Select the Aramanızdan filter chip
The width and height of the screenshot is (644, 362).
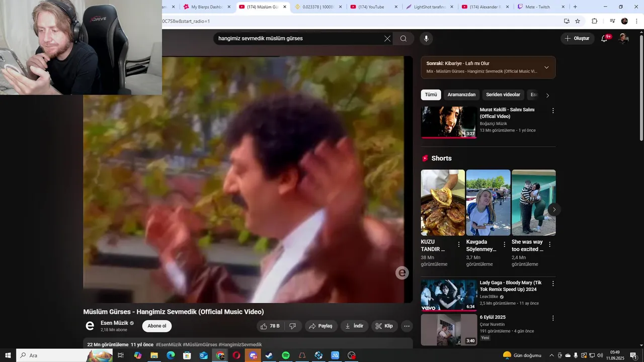pyautogui.click(x=461, y=95)
